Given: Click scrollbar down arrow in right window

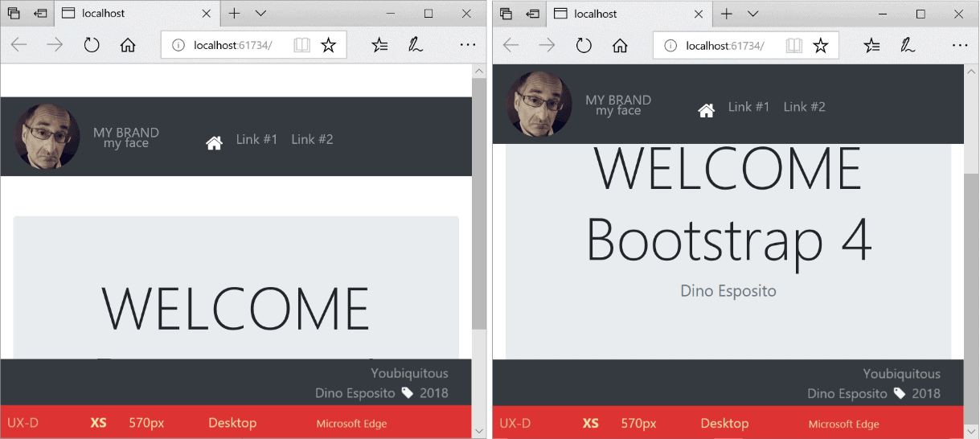Looking at the screenshot, I should [971, 431].
